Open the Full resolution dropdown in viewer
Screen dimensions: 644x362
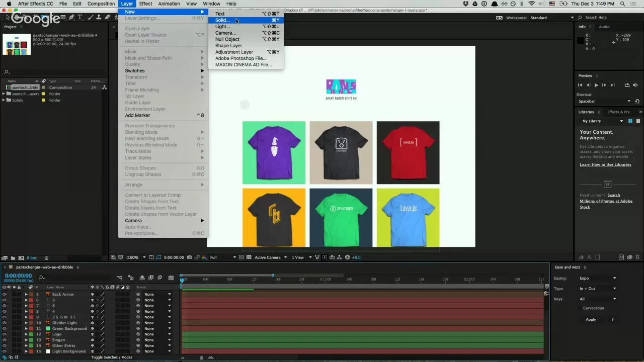tap(223, 257)
